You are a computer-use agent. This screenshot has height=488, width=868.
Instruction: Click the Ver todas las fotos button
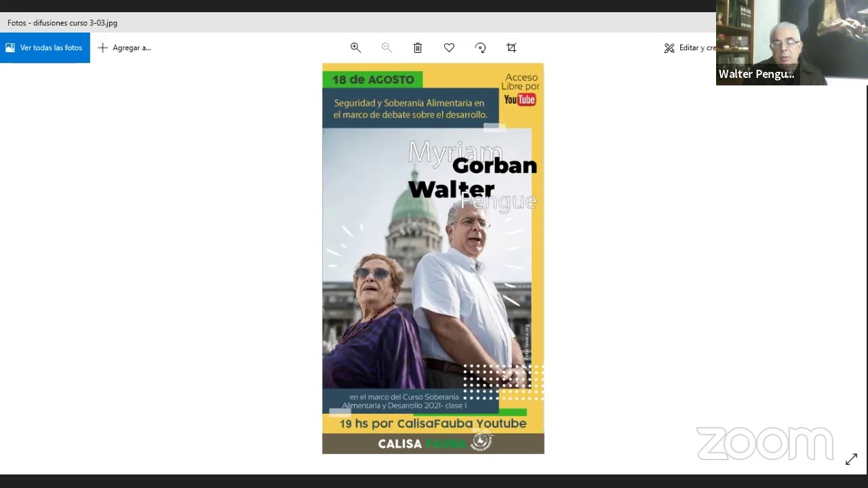[45, 47]
